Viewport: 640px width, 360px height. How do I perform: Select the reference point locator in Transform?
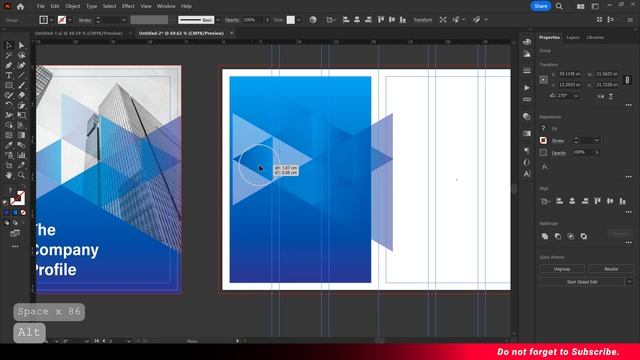click(x=543, y=80)
